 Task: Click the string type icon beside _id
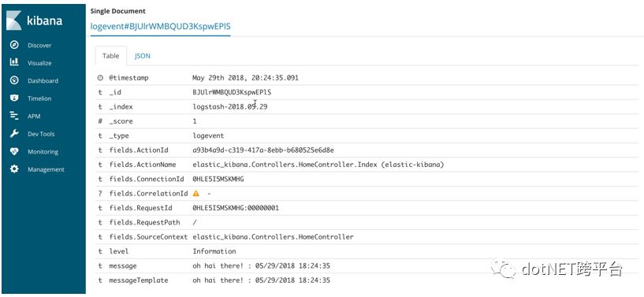click(100, 93)
